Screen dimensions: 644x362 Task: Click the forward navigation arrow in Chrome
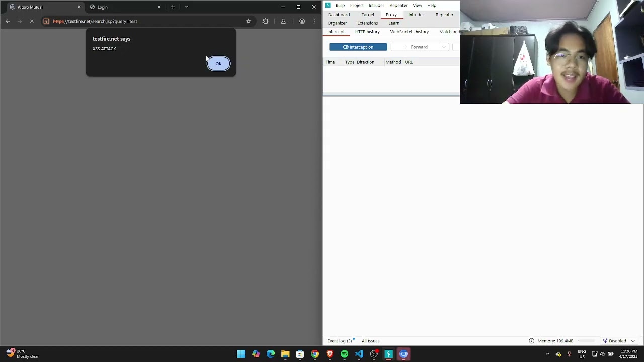coord(20,21)
